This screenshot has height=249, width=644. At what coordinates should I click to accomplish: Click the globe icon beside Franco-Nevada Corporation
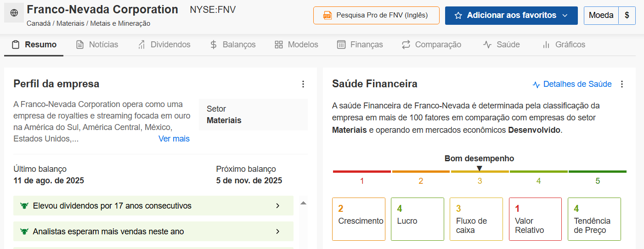pyautogui.click(x=14, y=13)
